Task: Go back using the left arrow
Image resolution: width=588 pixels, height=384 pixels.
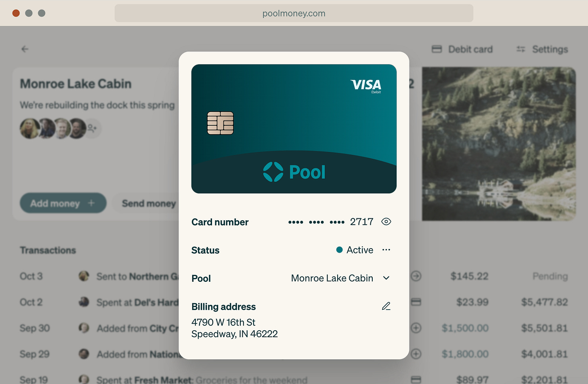Action: [25, 49]
